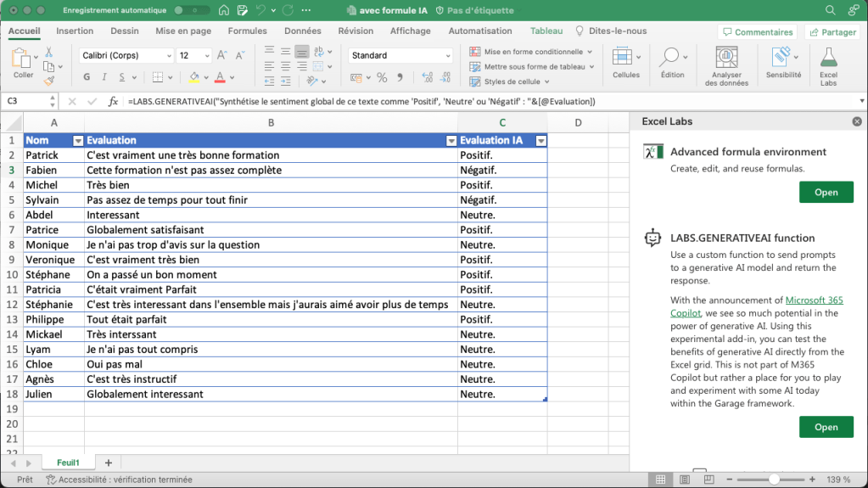Open the Advanced formula environment
The image size is (868, 488).
click(x=826, y=193)
